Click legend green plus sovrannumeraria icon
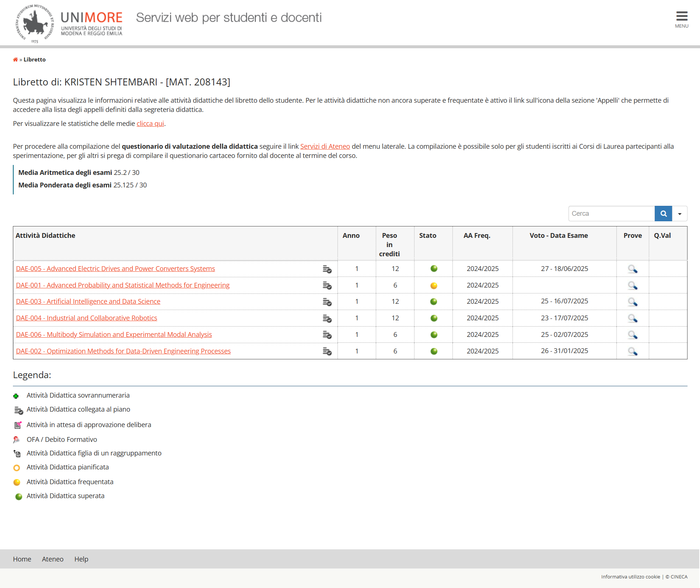This screenshot has width=700, height=588. click(16, 396)
